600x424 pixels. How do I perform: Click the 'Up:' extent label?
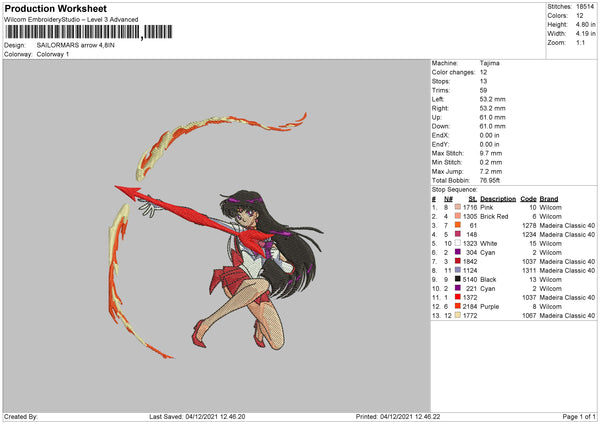pyautogui.click(x=437, y=117)
